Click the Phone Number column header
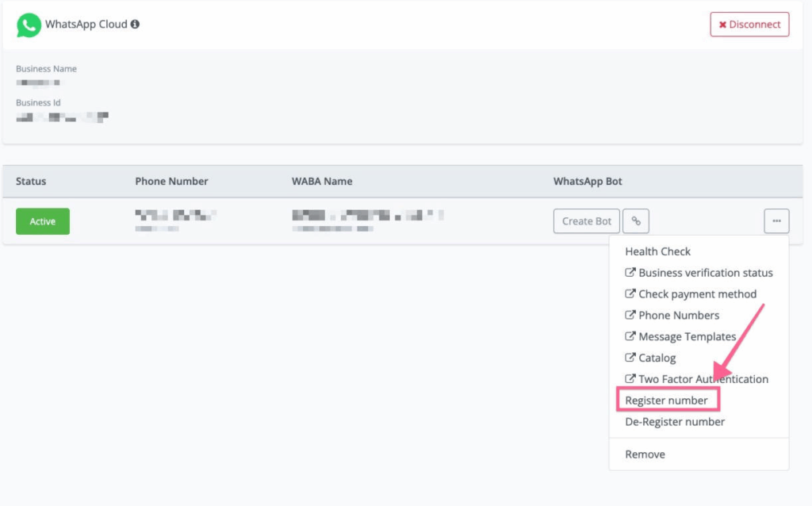Viewport: 812px width, 506px height. (171, 182)
